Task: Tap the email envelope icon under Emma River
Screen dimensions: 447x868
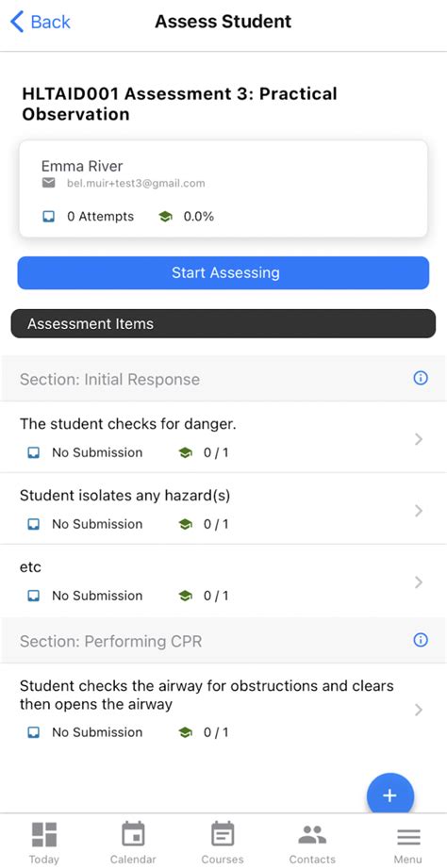Action: click(49, 183)
